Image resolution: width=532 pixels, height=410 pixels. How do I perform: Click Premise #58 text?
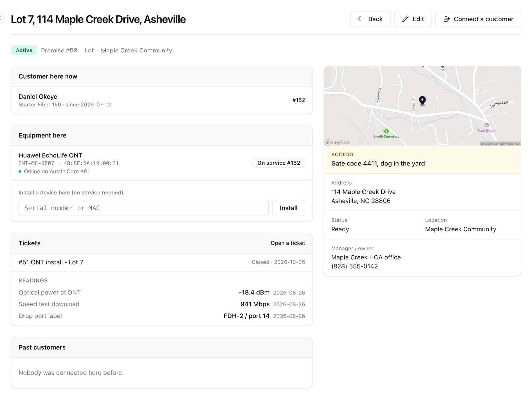[x=59, y=51]
